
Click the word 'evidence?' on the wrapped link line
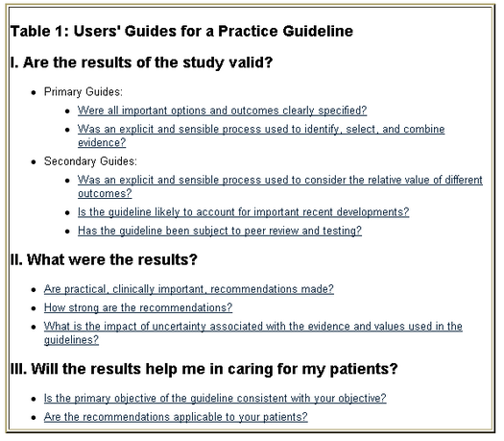102,142
